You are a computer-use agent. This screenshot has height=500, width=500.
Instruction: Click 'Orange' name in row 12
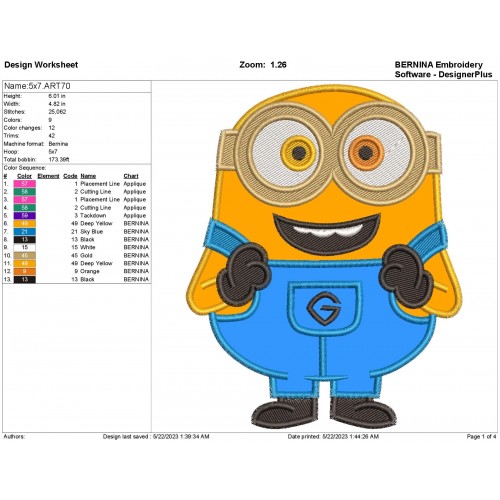[x=90, y=271]
